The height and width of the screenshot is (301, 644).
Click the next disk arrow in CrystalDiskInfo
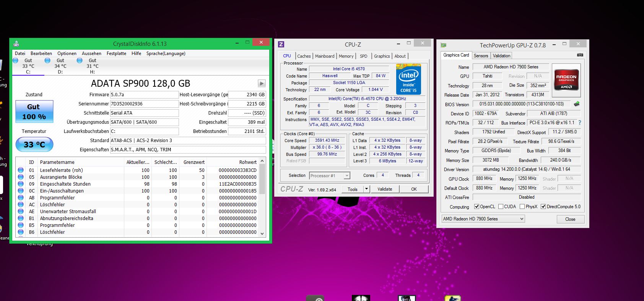(x=262, y=83)
